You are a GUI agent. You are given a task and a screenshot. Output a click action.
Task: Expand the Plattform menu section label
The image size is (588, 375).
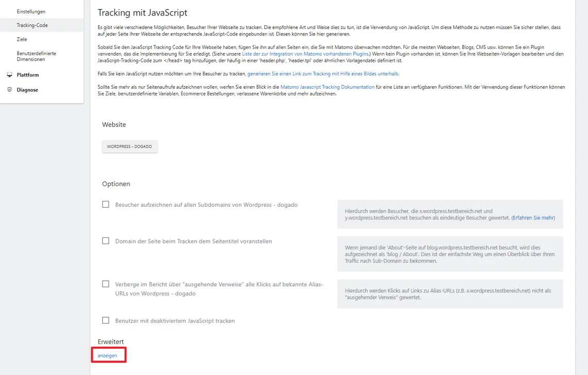tap(28, 75)
